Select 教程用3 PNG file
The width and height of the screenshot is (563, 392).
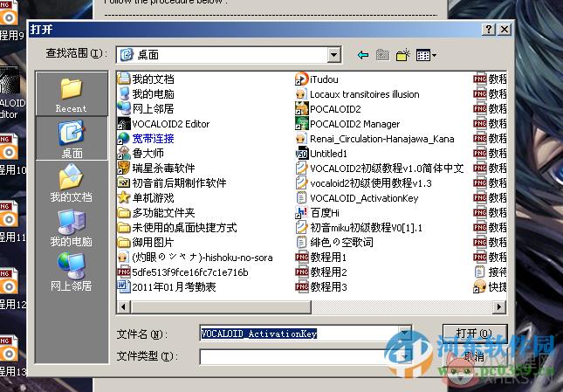(321, 287)
